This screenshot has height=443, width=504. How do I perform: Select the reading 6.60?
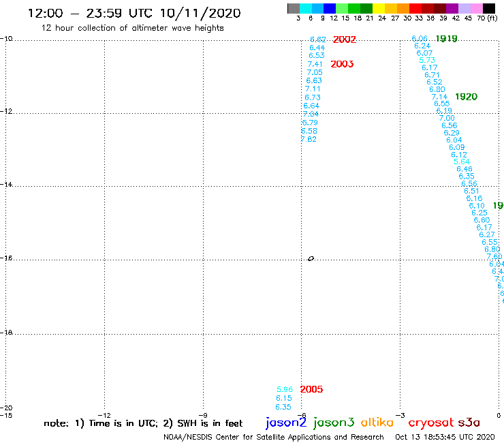pos(482,220)
